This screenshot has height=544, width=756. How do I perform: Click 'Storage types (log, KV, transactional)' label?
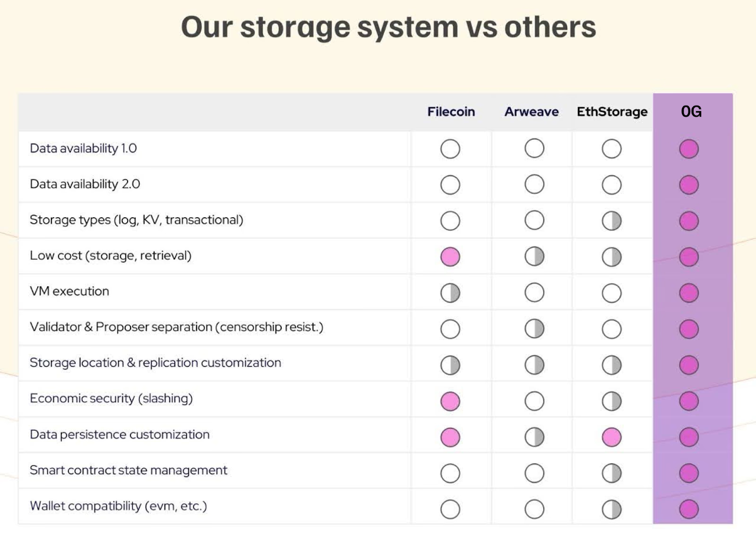137,220
